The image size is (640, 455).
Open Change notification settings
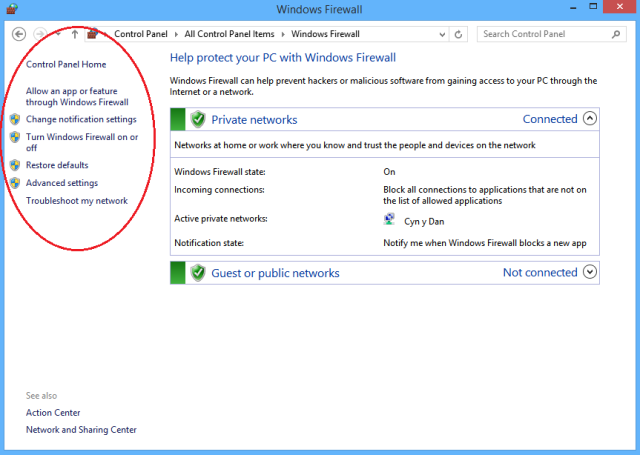[81, 119]
